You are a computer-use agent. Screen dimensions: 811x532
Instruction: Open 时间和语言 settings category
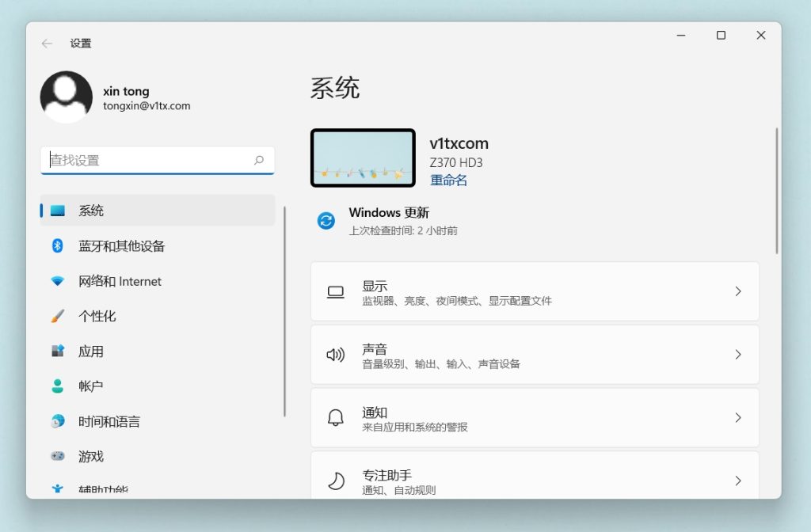[x=158, y=421]
